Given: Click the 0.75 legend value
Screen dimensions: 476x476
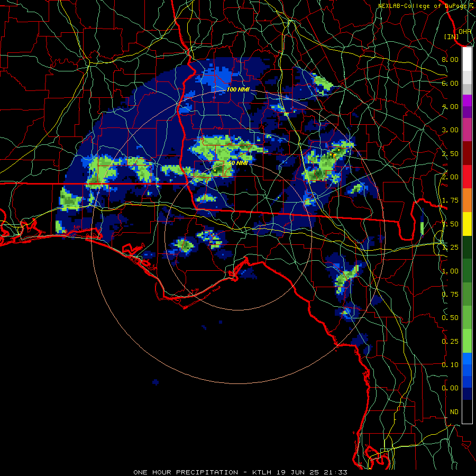Looking at the screenshot, I should click(x=450, y=295).
